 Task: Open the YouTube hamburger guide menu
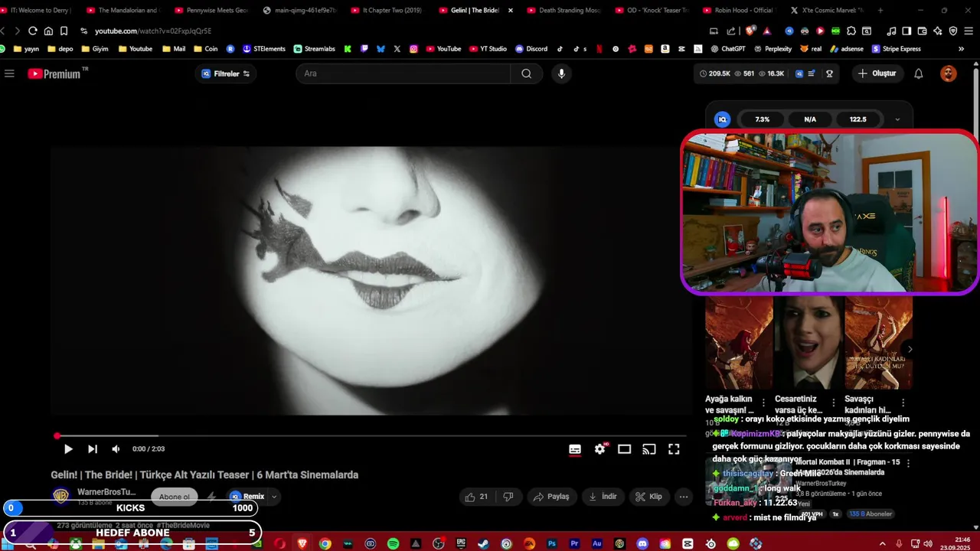click(x=9, y=73)
